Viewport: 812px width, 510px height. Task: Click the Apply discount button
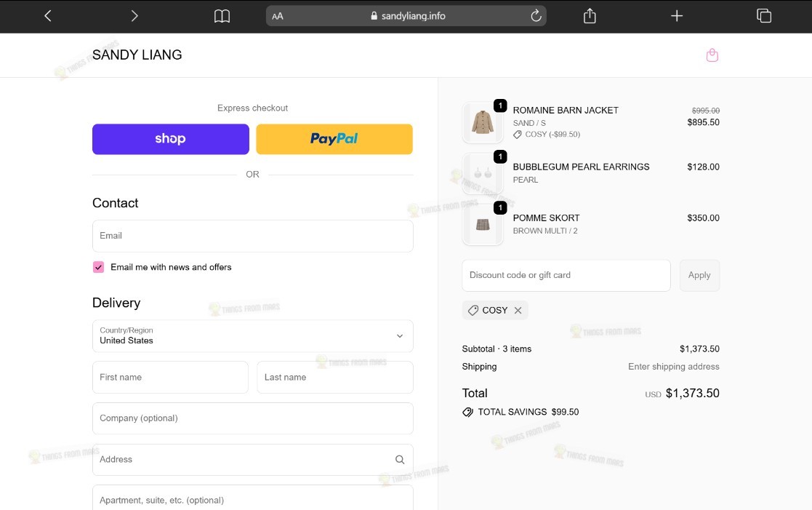coord(699,275)
